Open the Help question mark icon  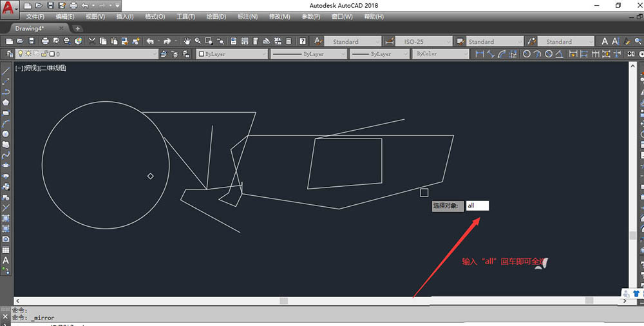coord(303,41)
